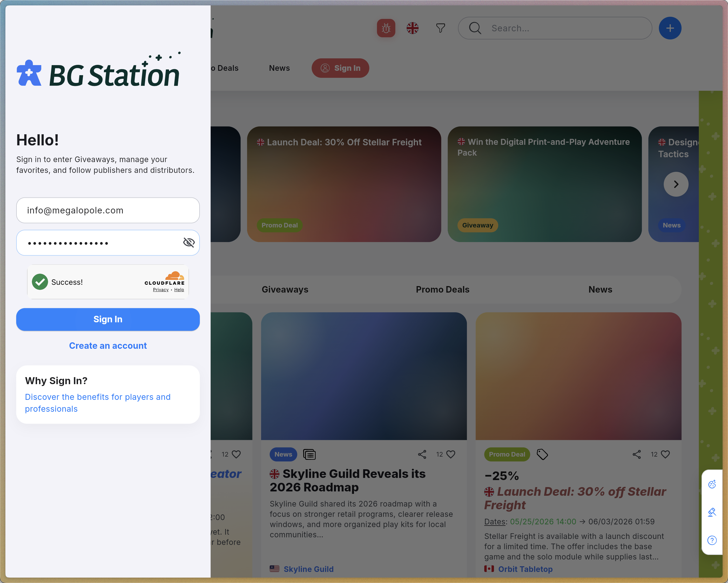Click the Hello! heading
728x583 pixels.
pos(38,140)
